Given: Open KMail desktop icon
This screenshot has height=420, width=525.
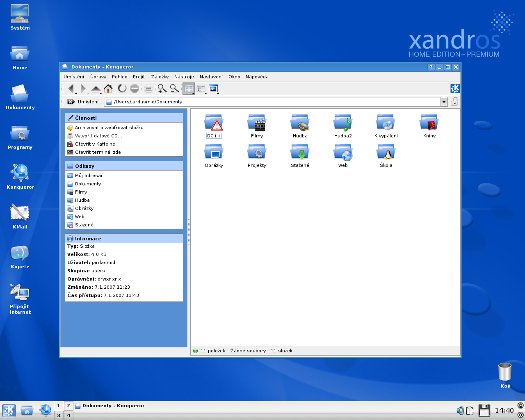Looking at the screenshot, I should [20, 217].
